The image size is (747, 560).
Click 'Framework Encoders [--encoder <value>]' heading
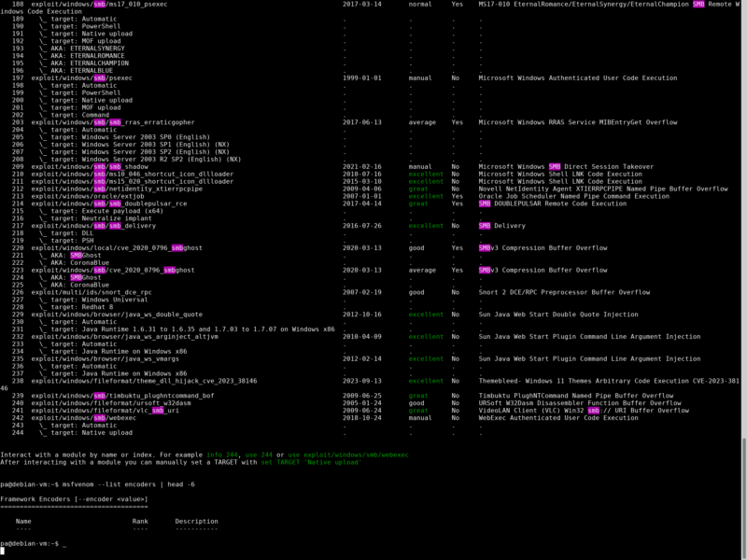tap(74, 499)
